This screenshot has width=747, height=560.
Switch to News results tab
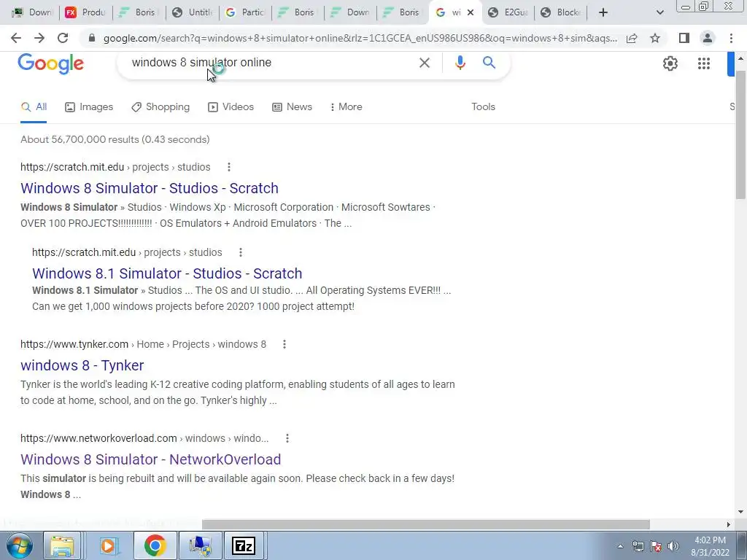coord(292,106)
